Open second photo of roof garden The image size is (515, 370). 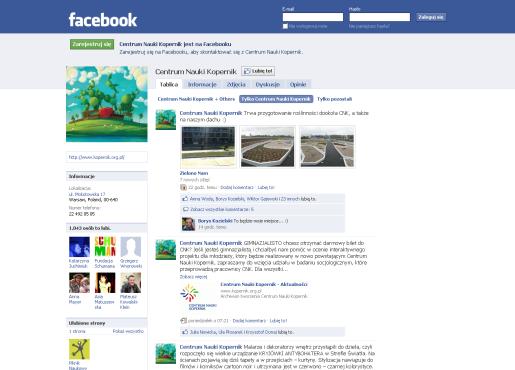267,147
